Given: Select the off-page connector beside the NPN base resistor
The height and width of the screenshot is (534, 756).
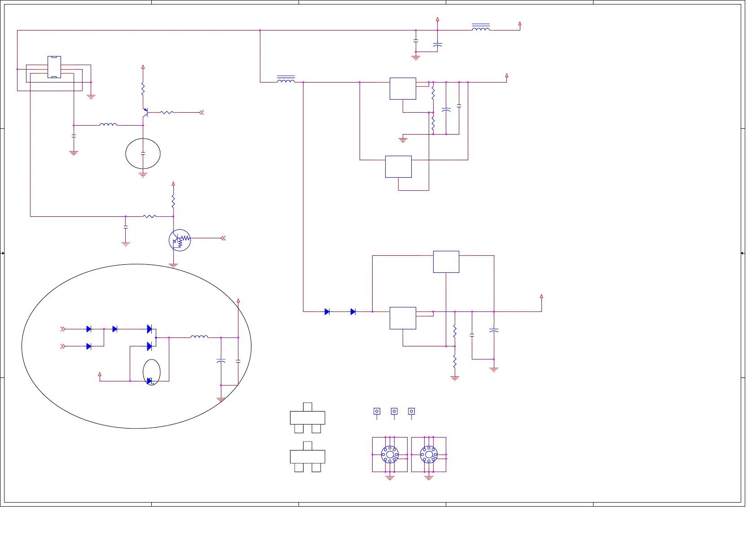Looking at the screenshot, I should [202, 113].
